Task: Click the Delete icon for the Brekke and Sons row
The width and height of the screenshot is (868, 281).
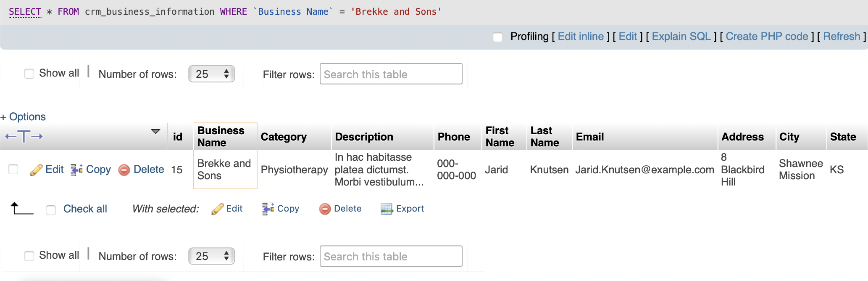Action: [x=124, y=170]
